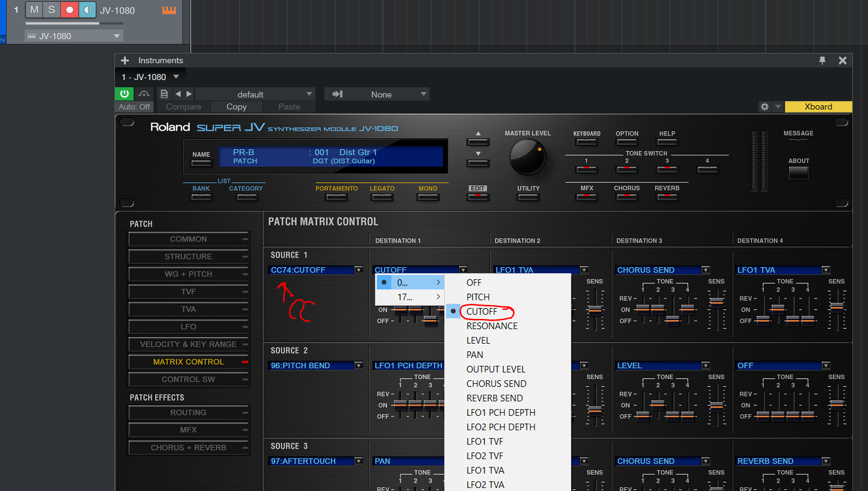Open Source 2 Destination 3 LEVEL dropdown
This screenshot has width=868, height=491.
pos(663,365)
